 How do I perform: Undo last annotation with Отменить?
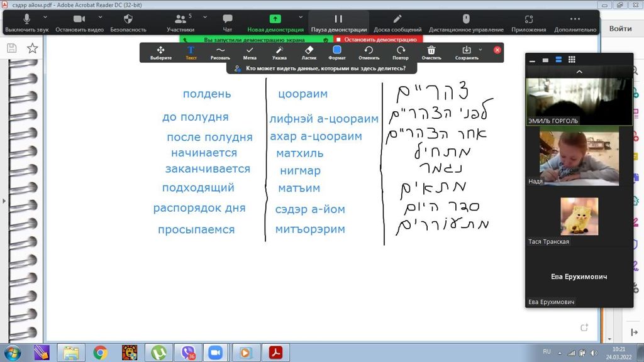[x=369, y=52]
